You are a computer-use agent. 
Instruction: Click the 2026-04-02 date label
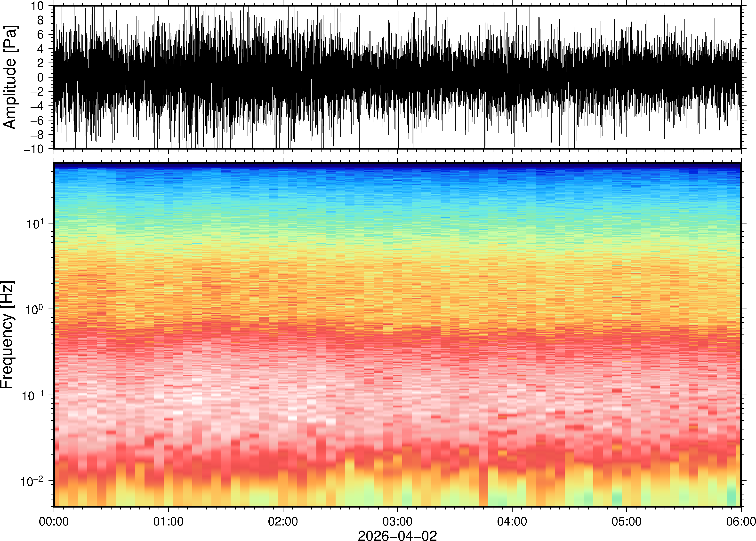[397, 535]
